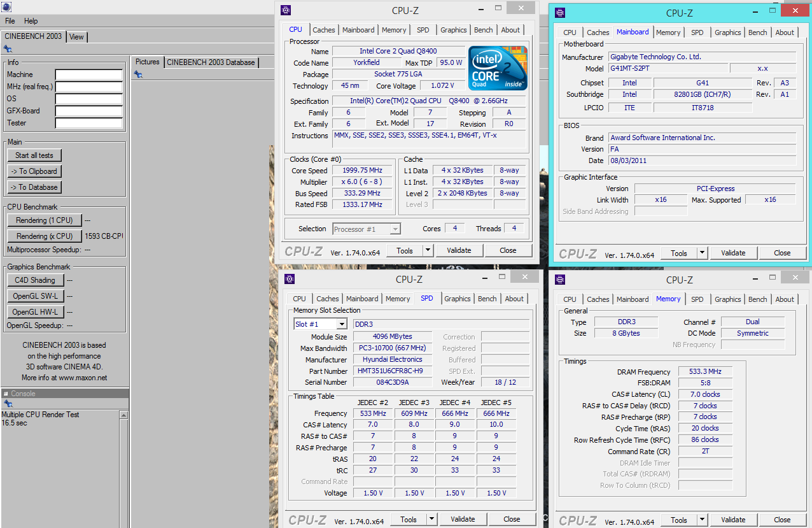Open the Tools dropdown arrow in the Memory window
Viewport: 812px width, 528px height.
coord(702,520)
